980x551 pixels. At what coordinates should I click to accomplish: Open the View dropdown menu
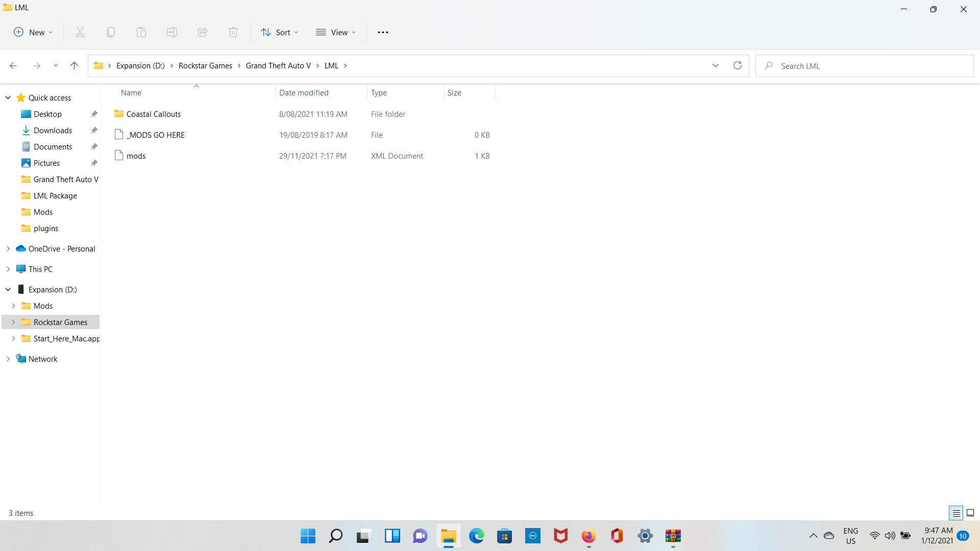click(x=336, y=32)
